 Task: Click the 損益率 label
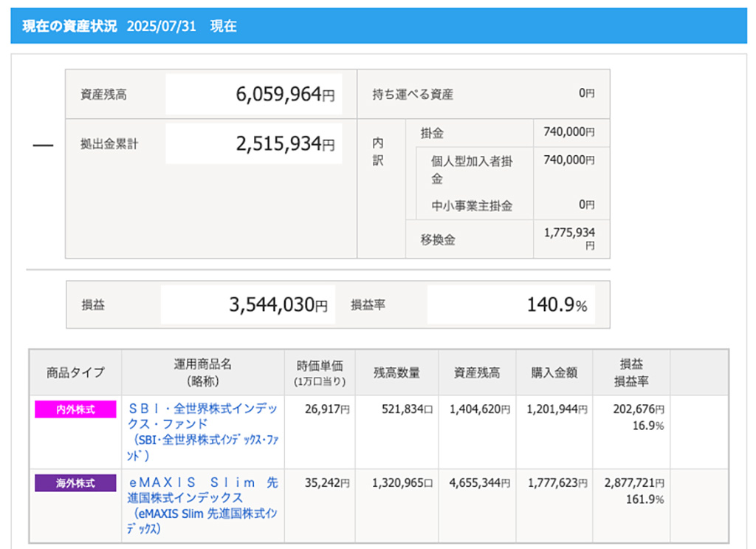[x=368, y=305]
